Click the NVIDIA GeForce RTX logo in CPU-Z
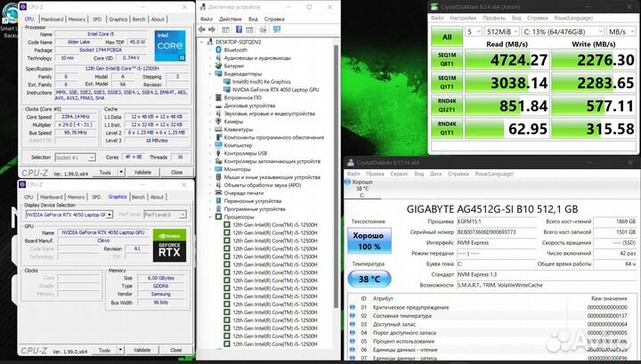The width and height of the screenshot is (641, 364). point(169,246)
